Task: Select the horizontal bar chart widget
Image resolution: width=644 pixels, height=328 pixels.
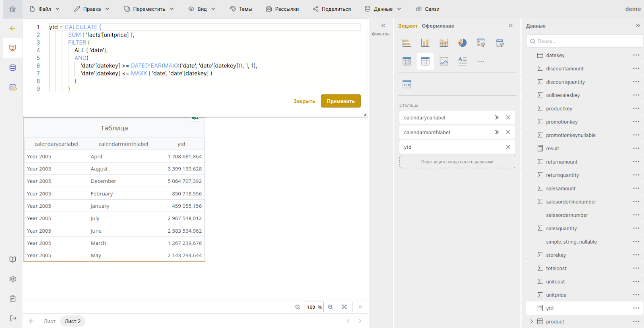Action: (407, 43)
